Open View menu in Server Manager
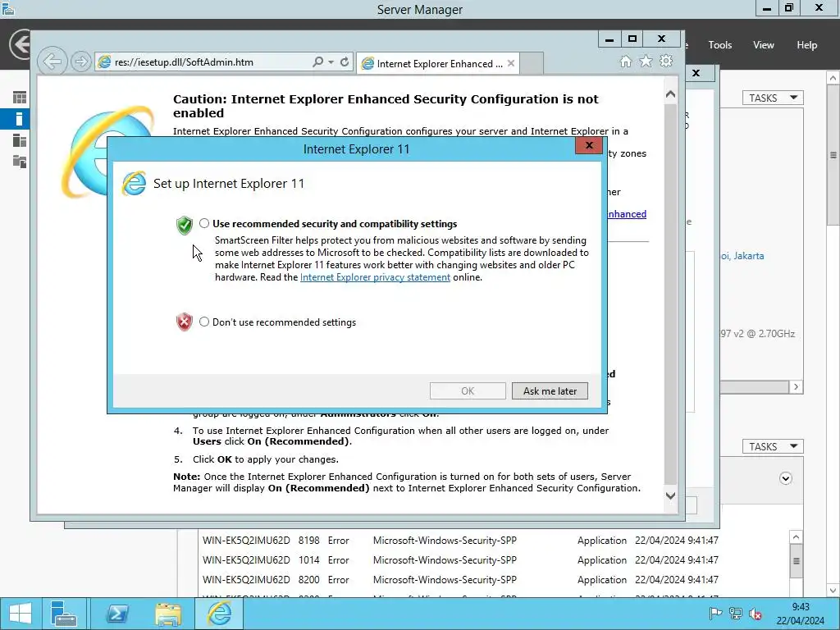The image size is (840, 630). (764, 45)
